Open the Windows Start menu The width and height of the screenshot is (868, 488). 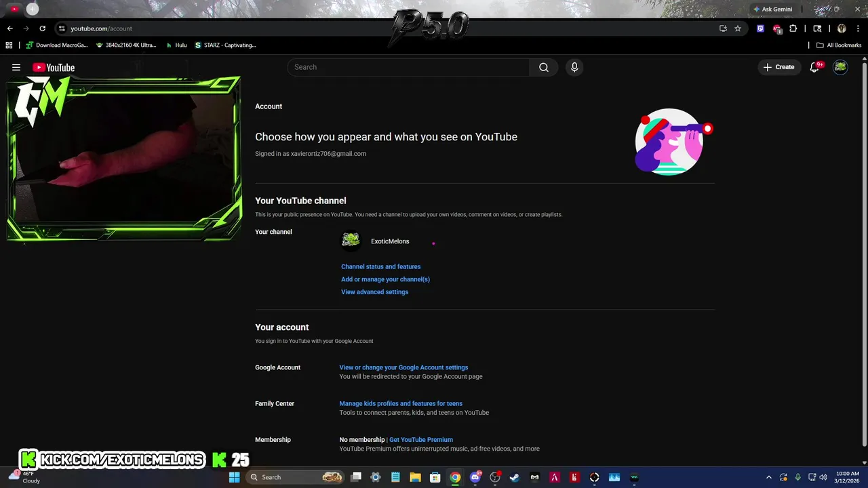[x=234, y=477]
